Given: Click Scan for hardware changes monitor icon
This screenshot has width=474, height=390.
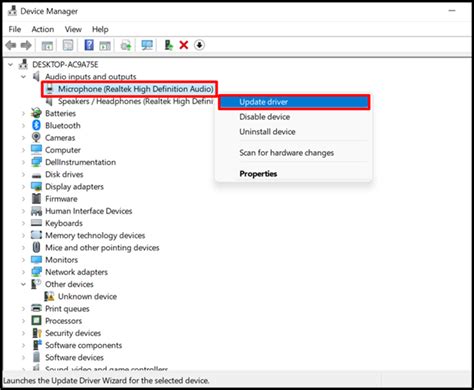Looking at the screenshot, I should (x=147, y=45).
